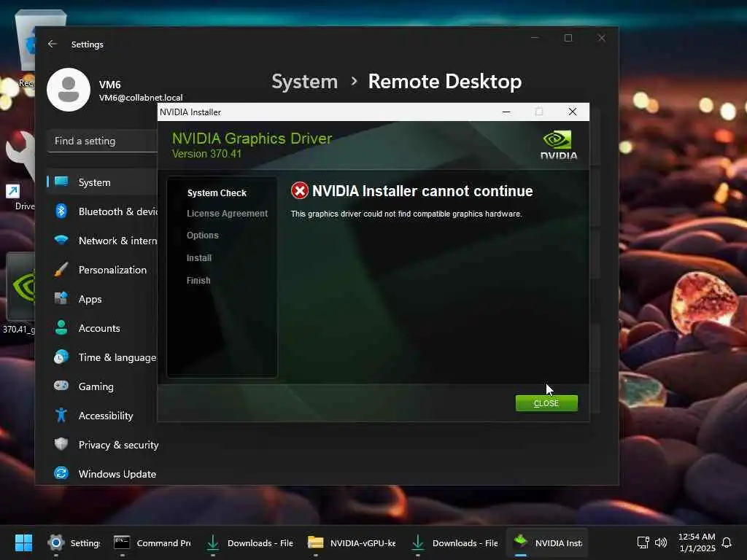Click the 370.41 NVIDIA desktop icon
Screen dimensions: 747x560
(20, 293)
